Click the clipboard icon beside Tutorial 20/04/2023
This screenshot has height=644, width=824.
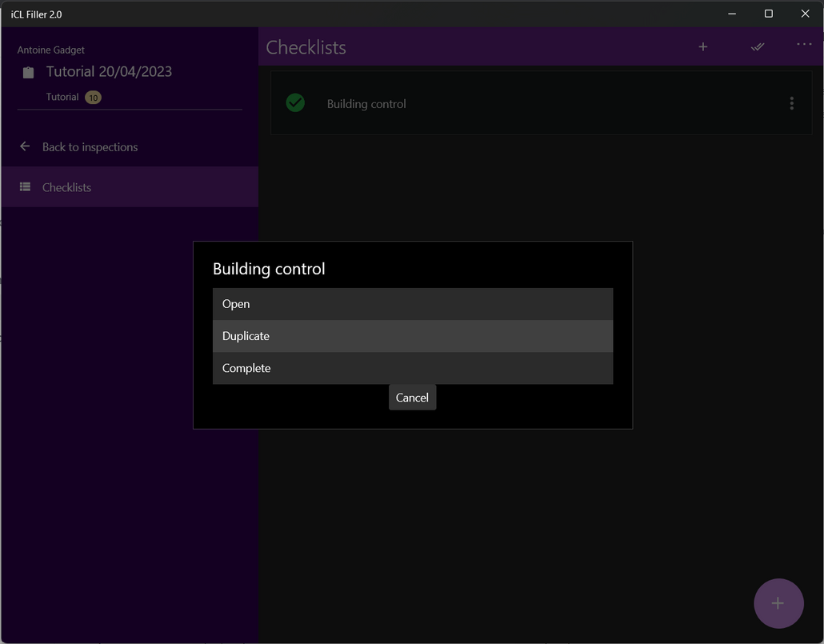pos(29,73)
